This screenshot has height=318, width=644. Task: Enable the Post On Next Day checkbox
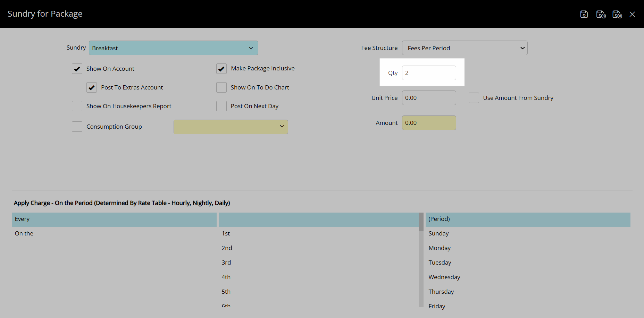pyautogui.click(x=221, y=106)
